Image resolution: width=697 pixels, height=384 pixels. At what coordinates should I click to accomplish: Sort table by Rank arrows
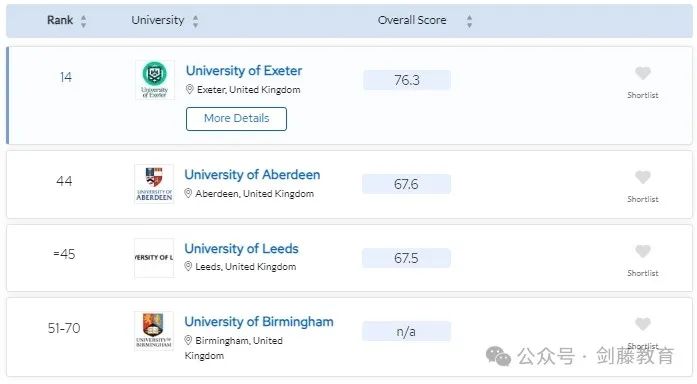83,20
